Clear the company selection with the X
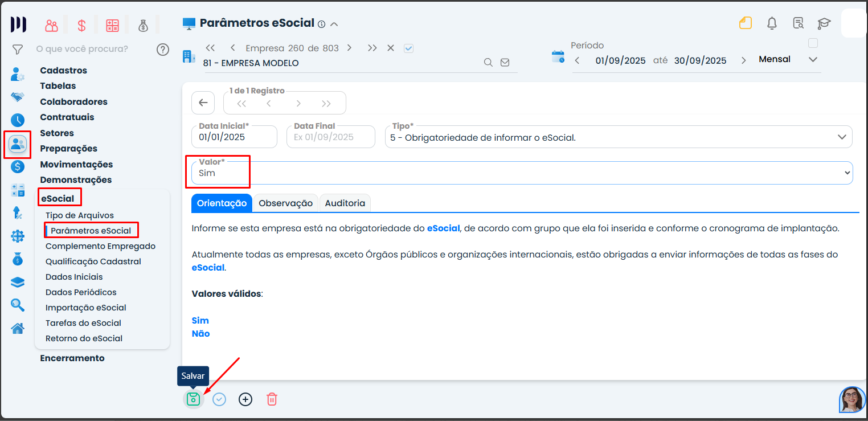868x421 pixels. pos(391,48)
